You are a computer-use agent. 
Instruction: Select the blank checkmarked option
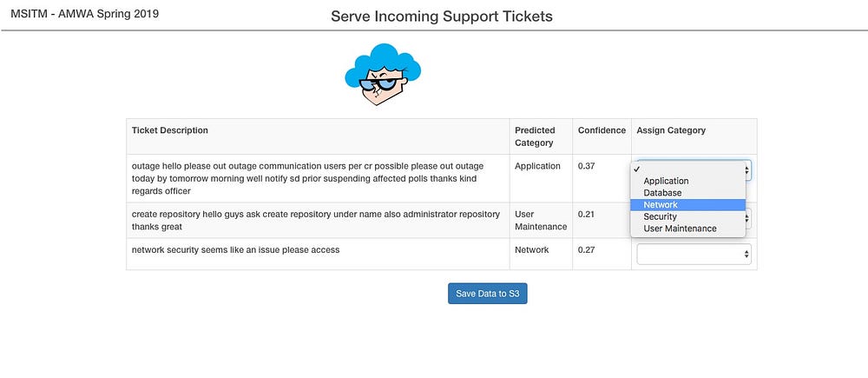(688, 169)
